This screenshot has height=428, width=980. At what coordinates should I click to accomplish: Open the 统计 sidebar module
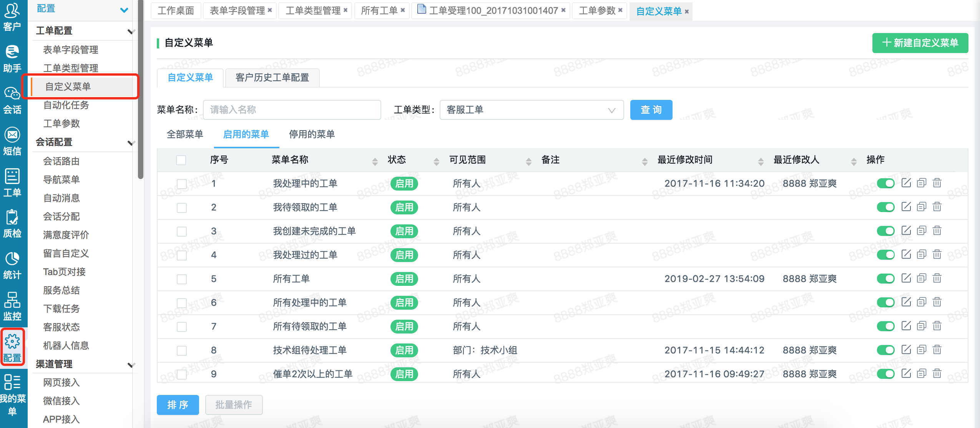pyautogui.click(x=12, y=265)
